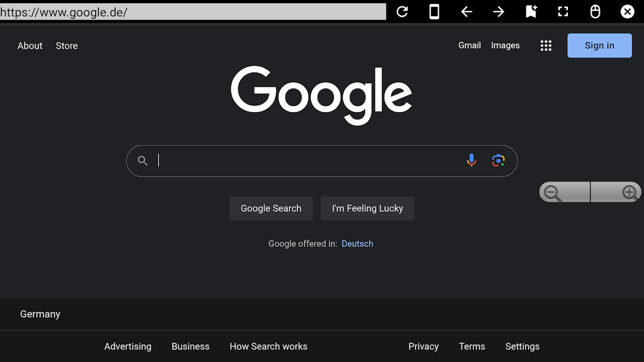
Task: Click I'm Feeling Lucky button
Action: pos(367,209)
